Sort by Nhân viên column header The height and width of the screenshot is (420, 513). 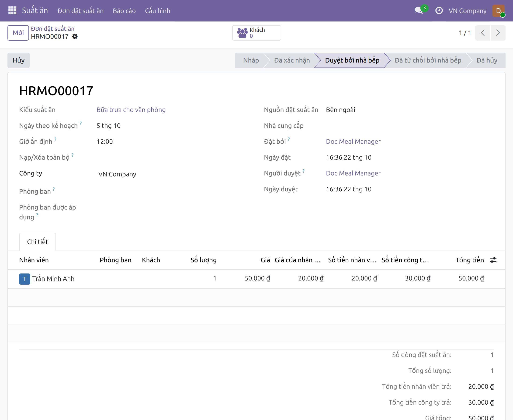34,260
